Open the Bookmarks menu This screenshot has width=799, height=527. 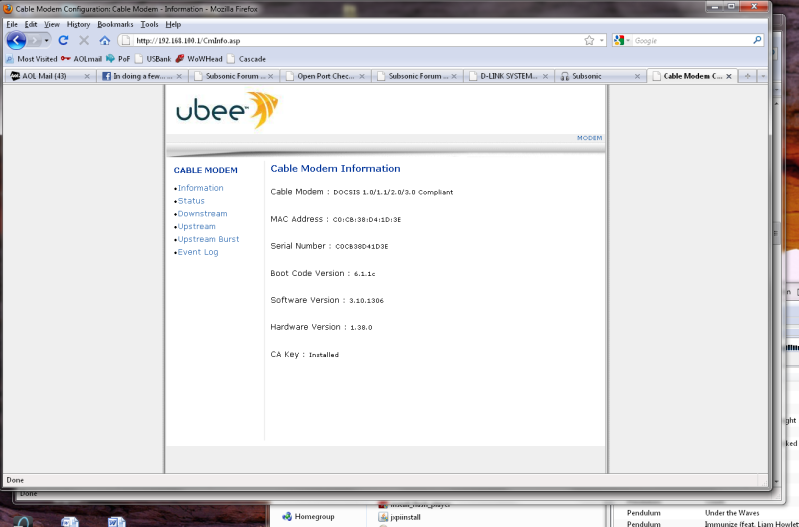tap(115, 24)
